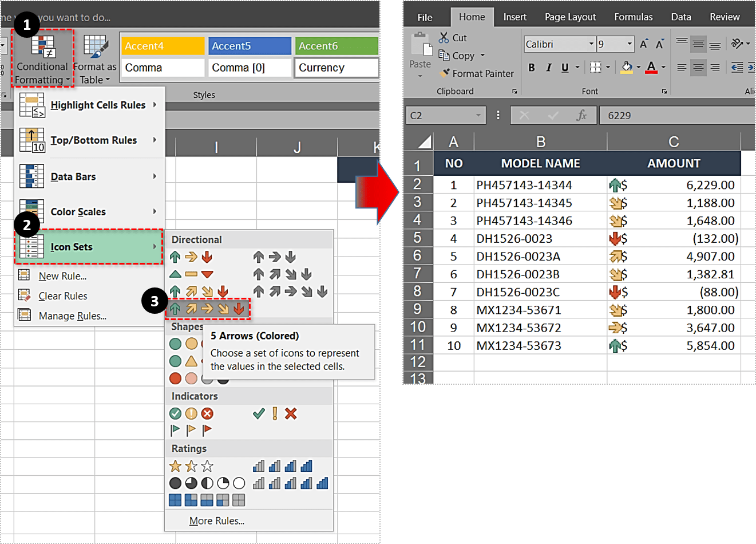Click the formula bar showing 6229

pyautogui.click(x=675, y=116)
